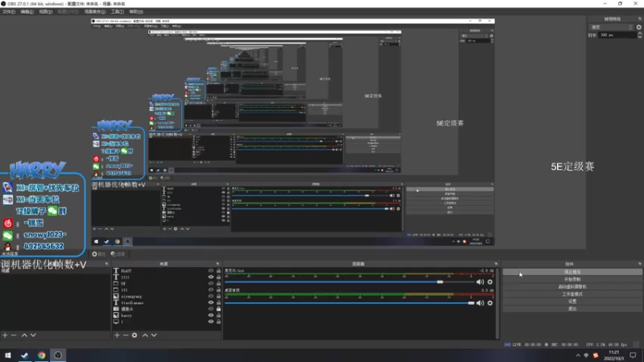Click 开始录制 start recording button
This screenshot has width=644, height=362.
(572, 279)
